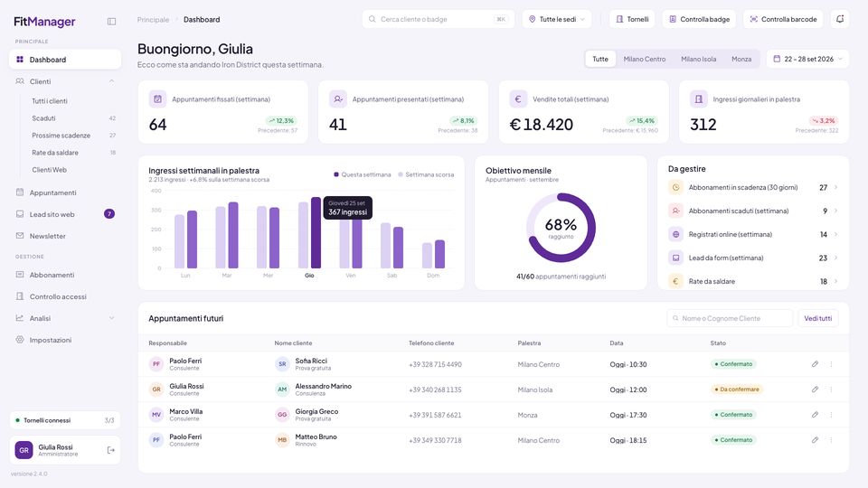Open more options for Giorgia Greco row
This screenshot has height=488, width=868.
point(831,415)
